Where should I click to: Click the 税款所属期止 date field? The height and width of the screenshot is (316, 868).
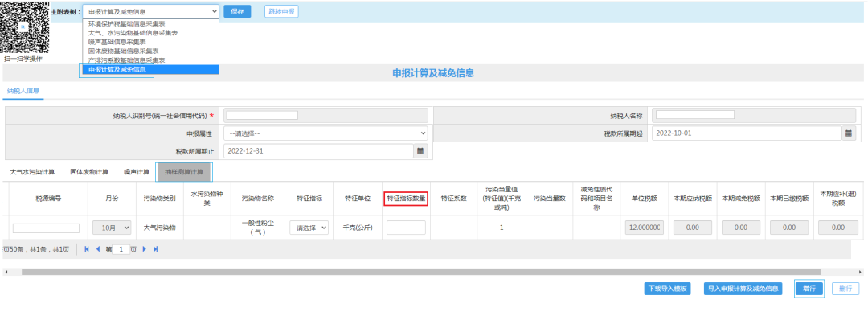(x=319, y=150)
